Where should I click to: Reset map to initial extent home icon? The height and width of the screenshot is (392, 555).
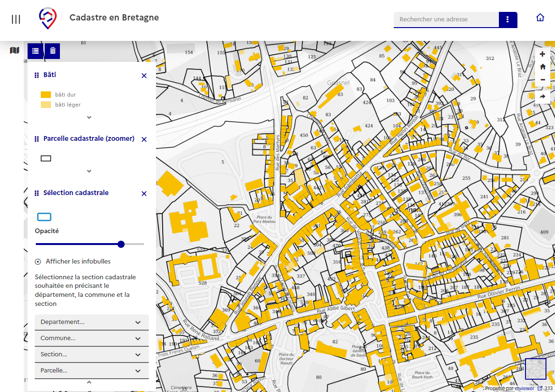pos(543,67)
